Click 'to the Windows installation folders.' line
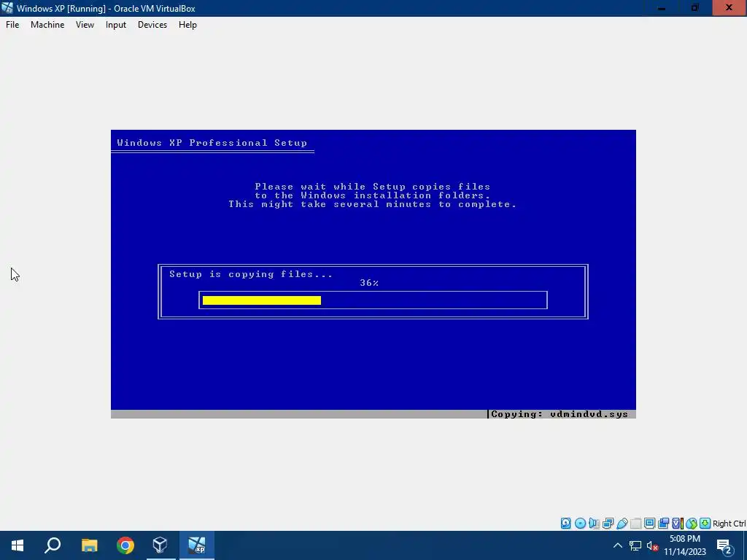The width and height of the screenshot is (747, 560). coord(373,195)
